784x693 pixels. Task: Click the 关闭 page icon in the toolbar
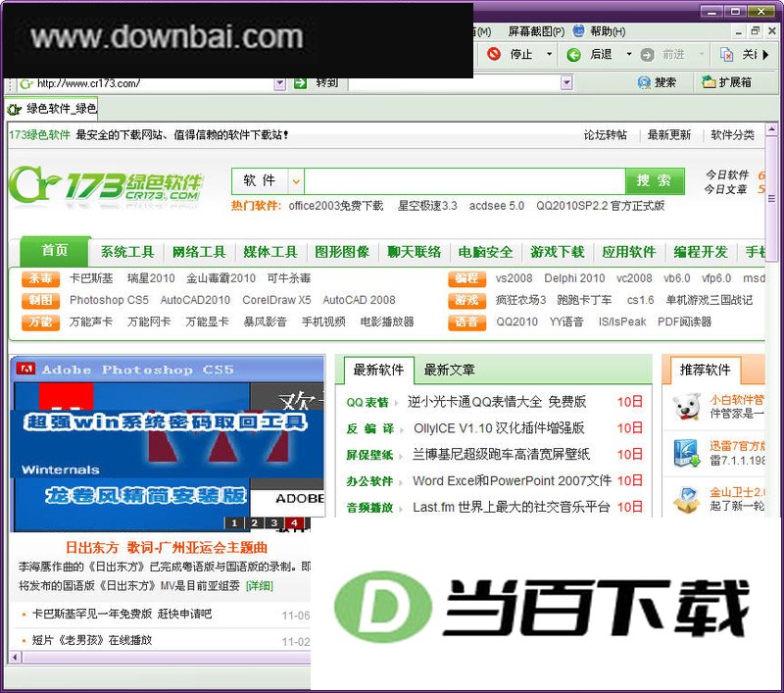[726, 54]
